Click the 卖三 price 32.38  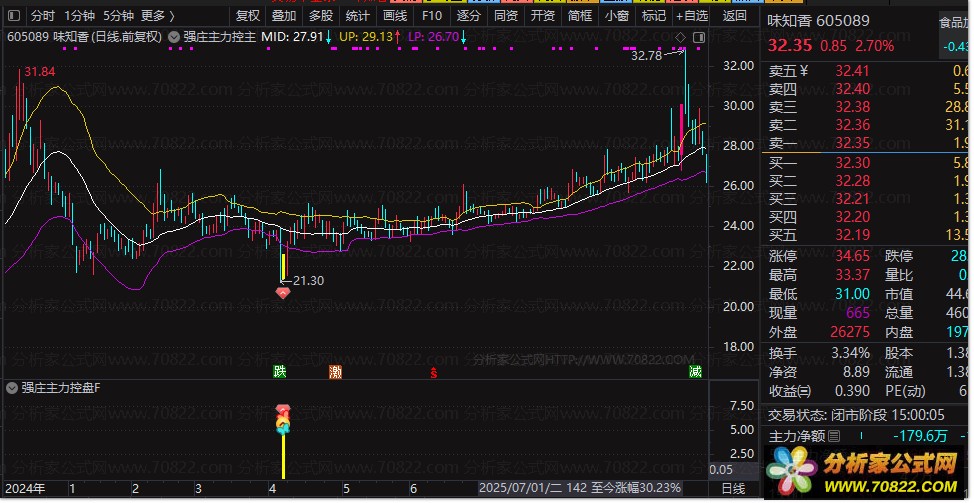click(x=852, y=107)
